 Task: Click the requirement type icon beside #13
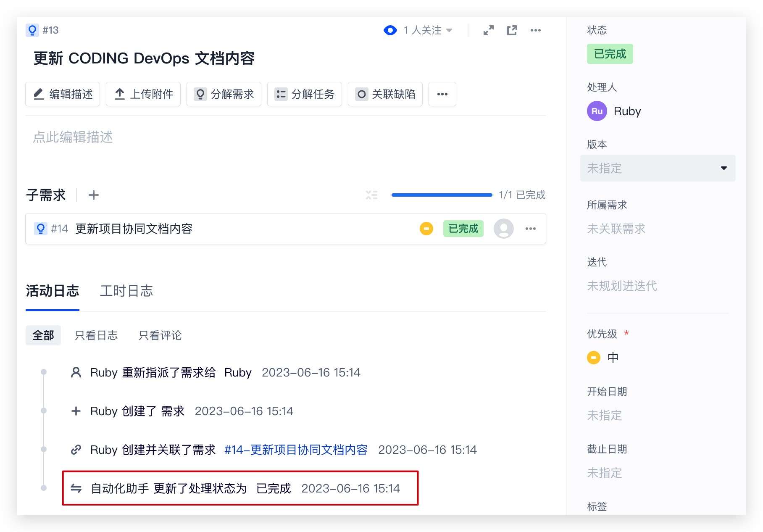pyautogui.click(x=32, y=30)
